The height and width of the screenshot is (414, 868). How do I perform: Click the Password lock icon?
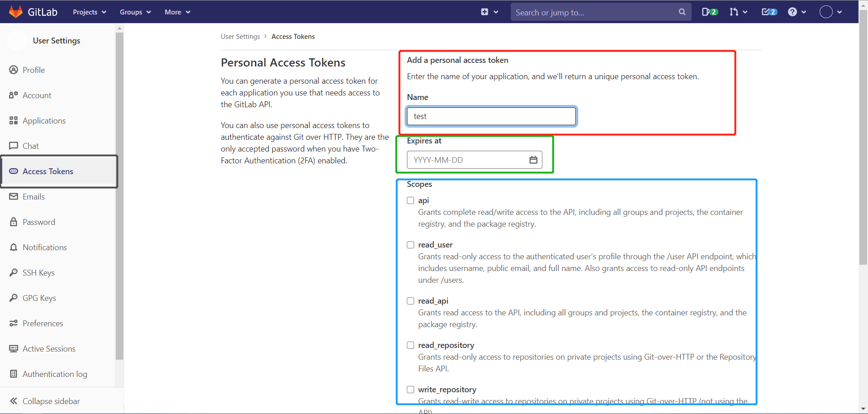[14, 222]
